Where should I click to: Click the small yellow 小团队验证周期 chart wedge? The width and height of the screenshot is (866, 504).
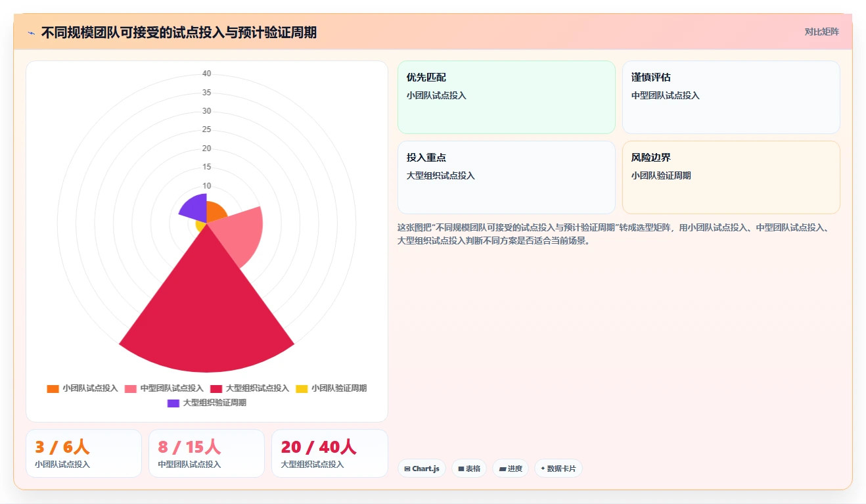coord(201,225)
